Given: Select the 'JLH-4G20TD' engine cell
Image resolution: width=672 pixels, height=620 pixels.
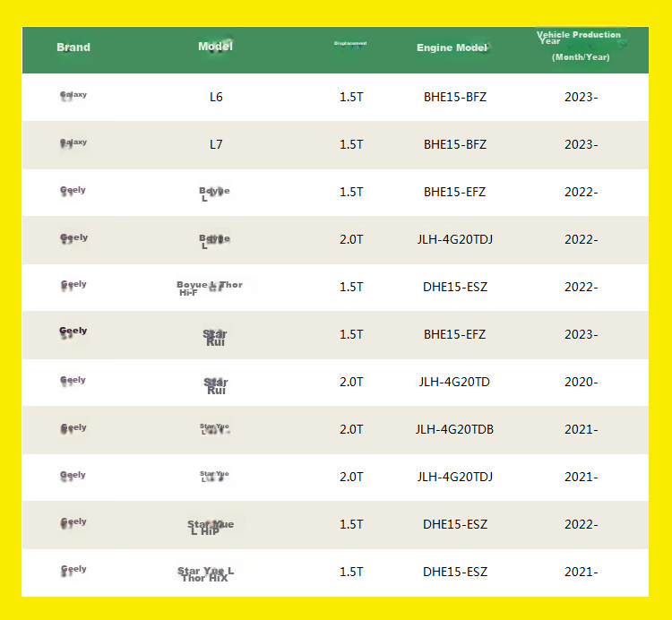Looking at the screenshot, I should click(x=454, y=383).
